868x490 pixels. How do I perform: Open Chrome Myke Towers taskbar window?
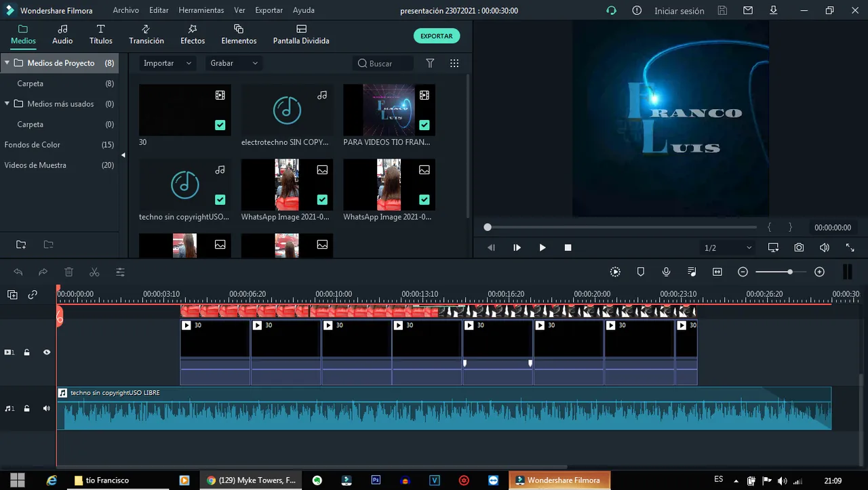pos(252,481)
